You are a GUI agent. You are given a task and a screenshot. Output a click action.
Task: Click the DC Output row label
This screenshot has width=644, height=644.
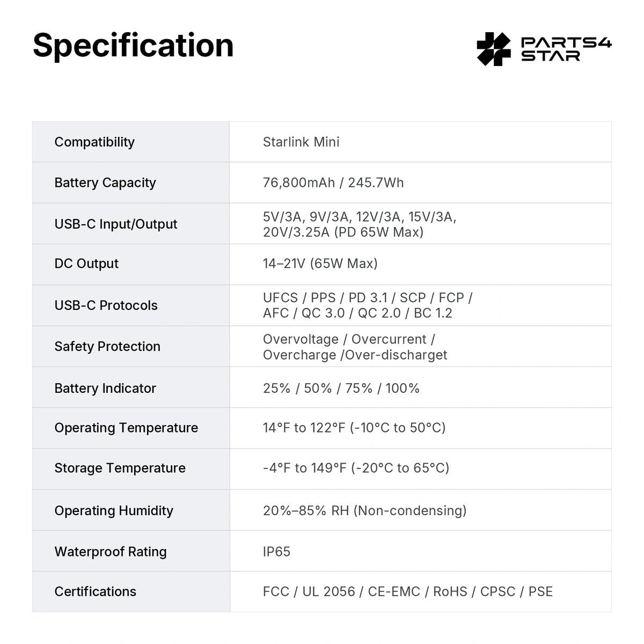86,264
